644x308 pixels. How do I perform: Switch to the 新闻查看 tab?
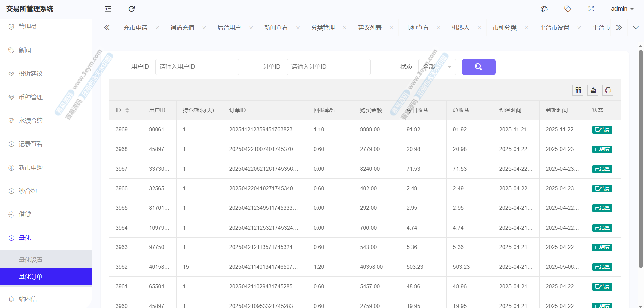(x=276, y=28)
